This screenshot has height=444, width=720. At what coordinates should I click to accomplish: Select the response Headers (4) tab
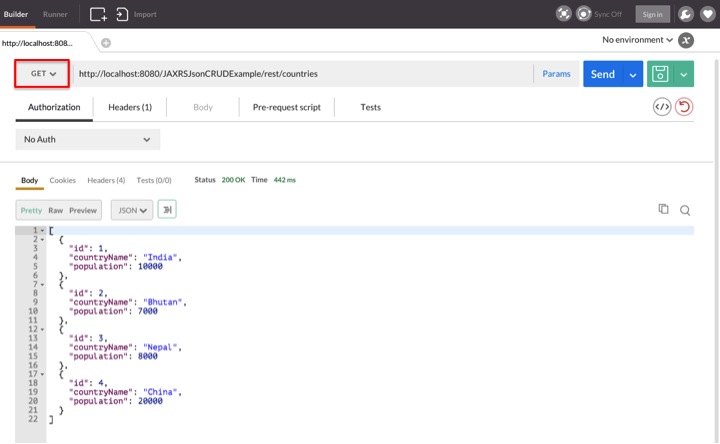[106, 180]
